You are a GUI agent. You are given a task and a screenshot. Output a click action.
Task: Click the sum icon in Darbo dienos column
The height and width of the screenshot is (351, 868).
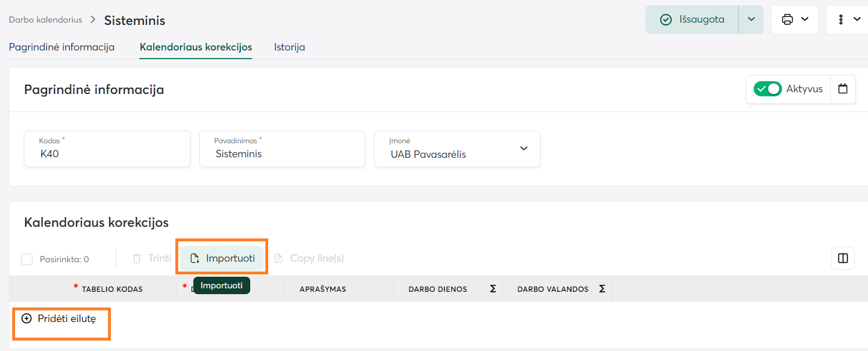click(493, 289)
